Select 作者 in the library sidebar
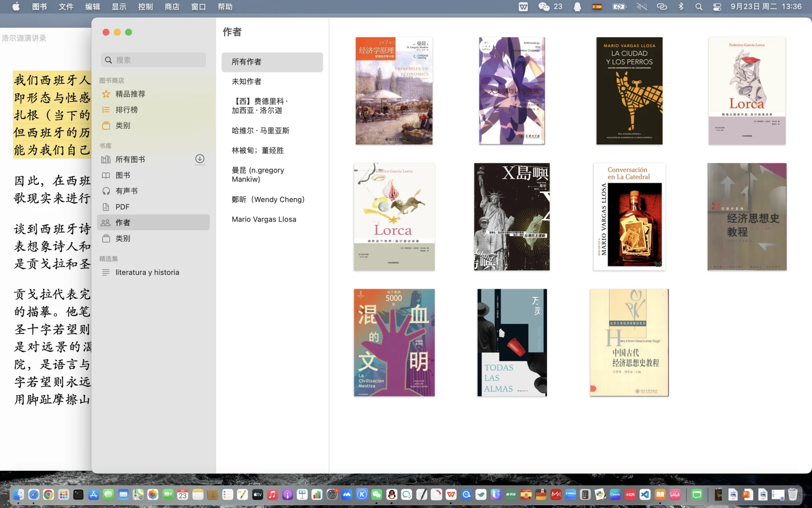812x508 pixels. (153, 222)
